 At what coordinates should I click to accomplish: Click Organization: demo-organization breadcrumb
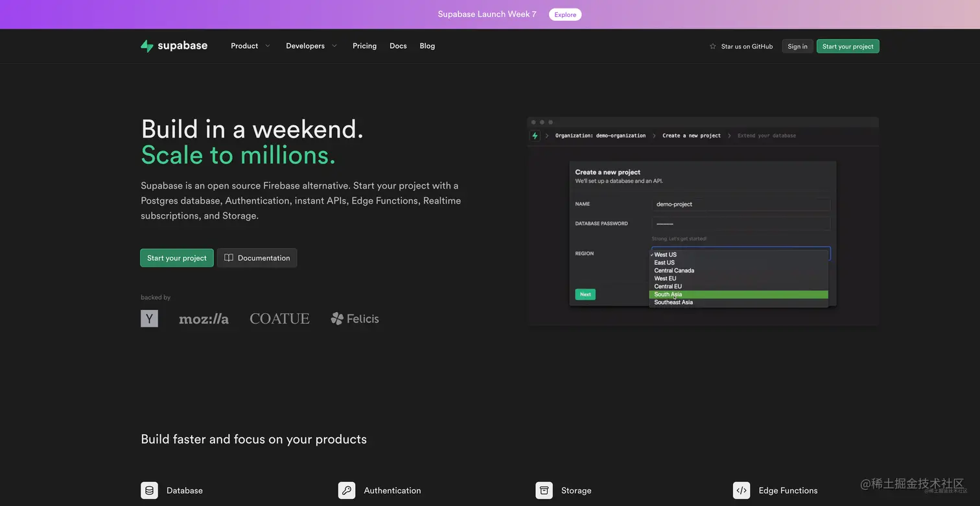[x=600, y=136]
